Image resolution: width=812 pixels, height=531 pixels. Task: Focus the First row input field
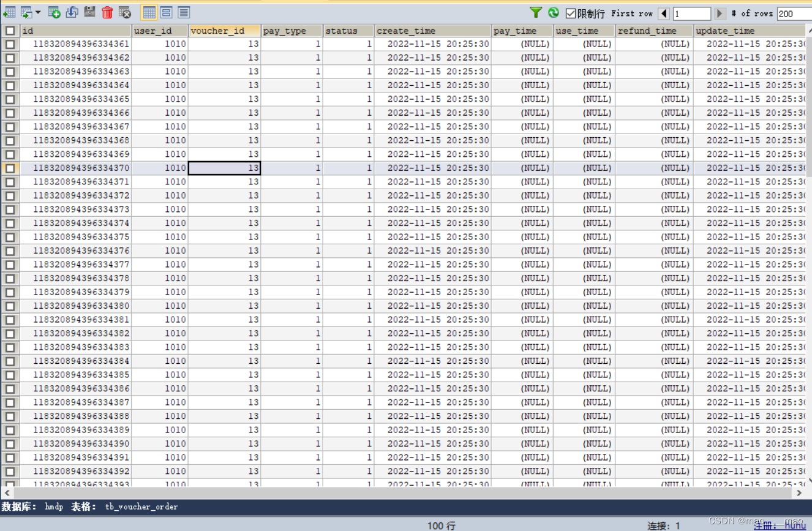coord(692,13)
